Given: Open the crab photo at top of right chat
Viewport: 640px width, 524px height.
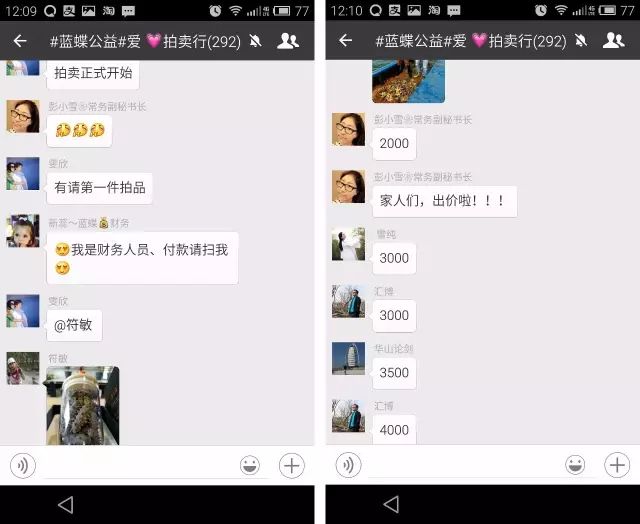Looking at the screenshot, I should [408, 81].
